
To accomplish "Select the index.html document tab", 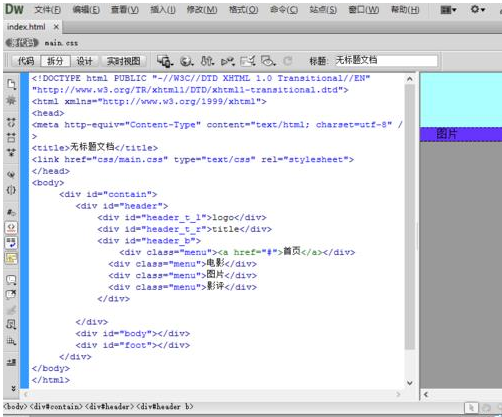I will click(26, 27).
